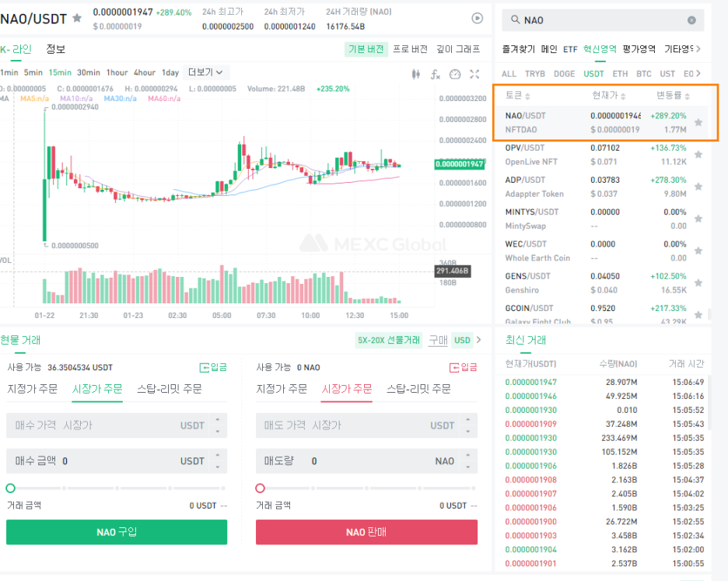
Task: Select the 15min timeframe
Action: [60, 72]
